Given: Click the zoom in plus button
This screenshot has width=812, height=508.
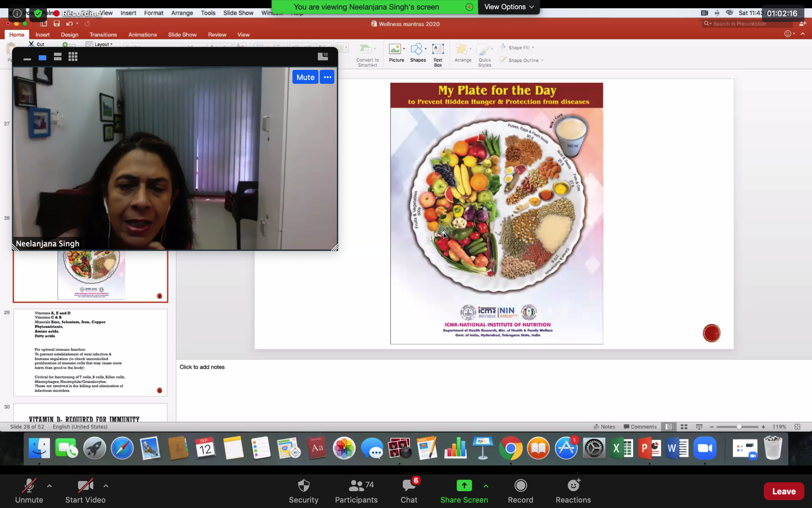Looking at the screenshot, I should point(763,427).
